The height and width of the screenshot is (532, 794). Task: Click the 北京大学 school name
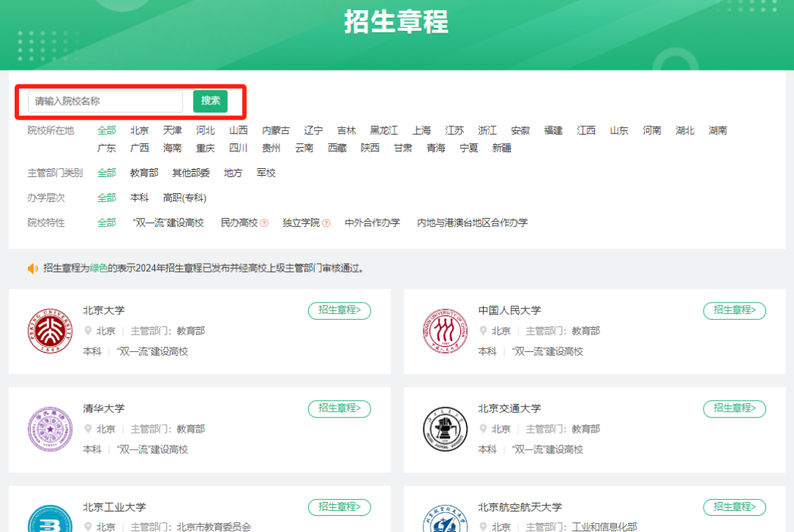click(104, 310)
